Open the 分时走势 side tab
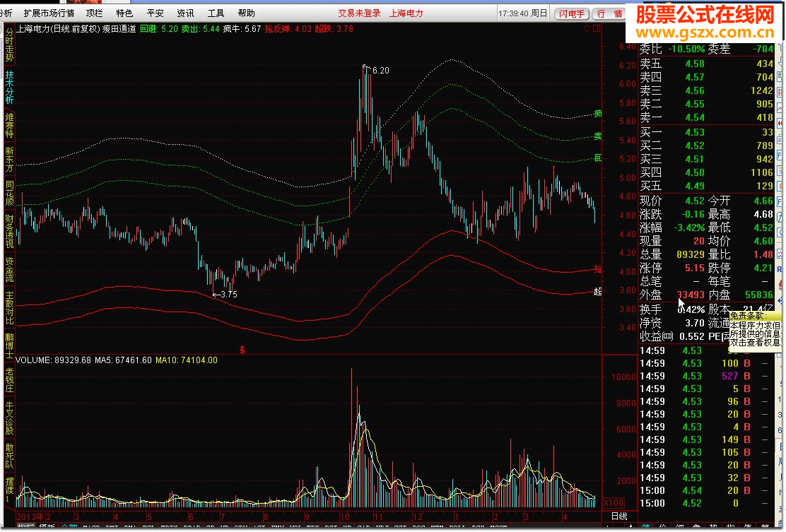 [9, 45]
